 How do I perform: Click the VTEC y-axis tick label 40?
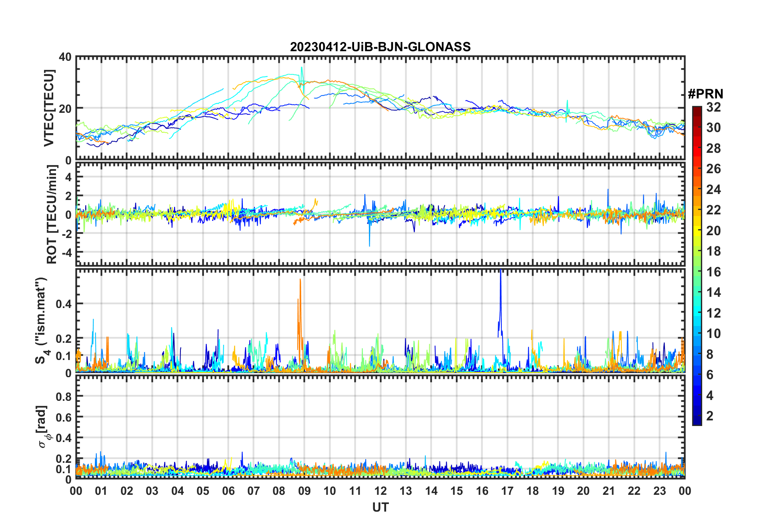(65, 57)
